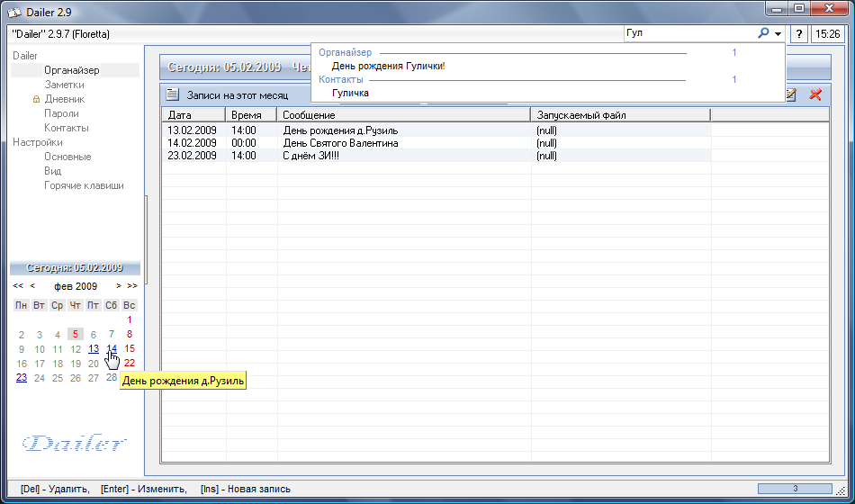Image resolution: width=855 pixels, height=504 pixels.
Task: Select calendar day 14
Action: (x=112, y=348)
